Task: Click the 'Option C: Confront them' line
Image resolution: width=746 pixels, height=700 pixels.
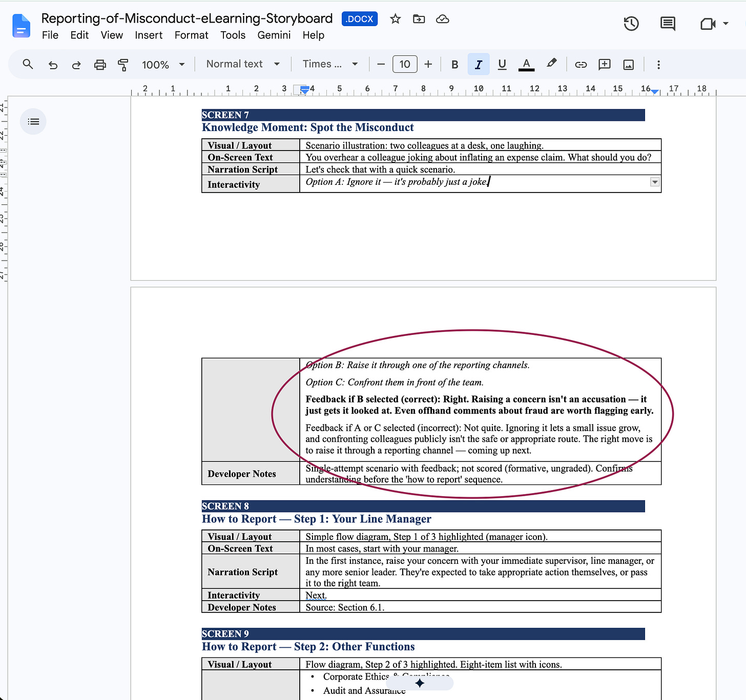Action: tap(395, 383)
